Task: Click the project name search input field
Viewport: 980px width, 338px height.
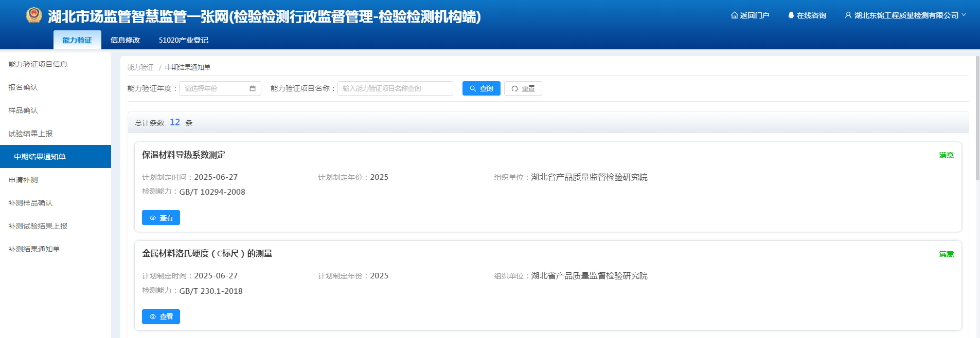Action: pos(395,88)
